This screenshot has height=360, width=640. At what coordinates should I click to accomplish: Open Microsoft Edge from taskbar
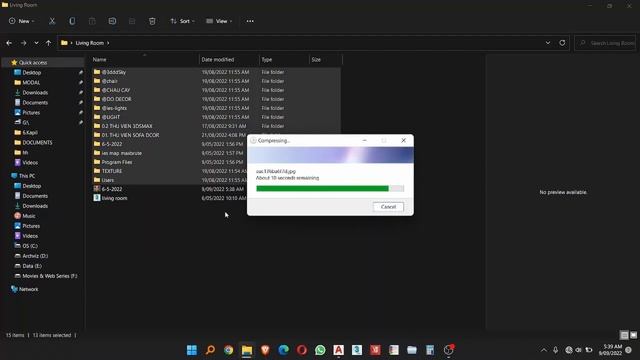pos(284,350)
